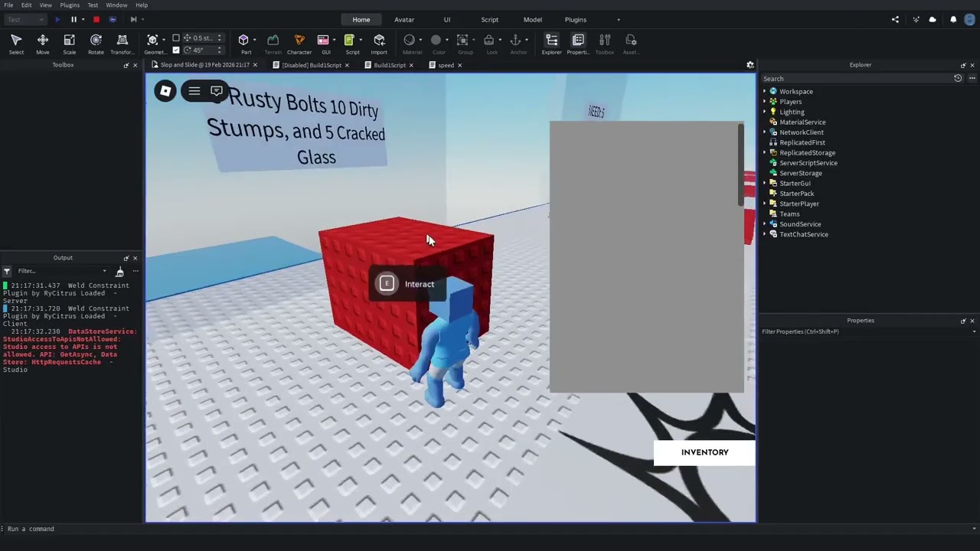
Task: Click the user avatar profile icon
Action: click(970, 19)
